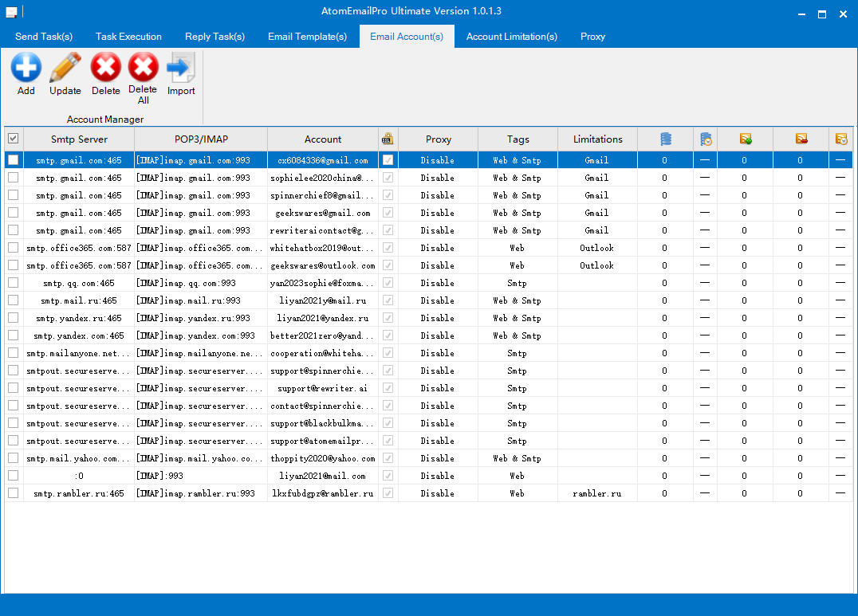Viewport: 858px width, 616px height.
Task: Click the blue database column header icon
Action: point(665,139)
